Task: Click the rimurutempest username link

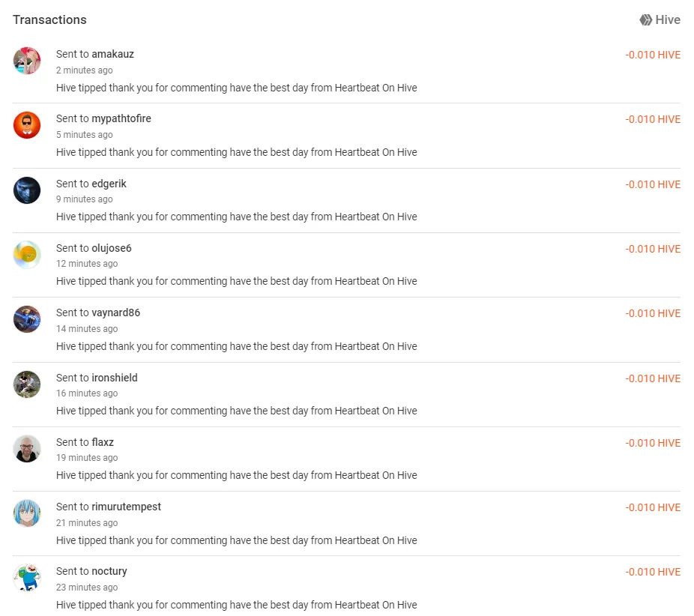Action: [x=126, y=507]
